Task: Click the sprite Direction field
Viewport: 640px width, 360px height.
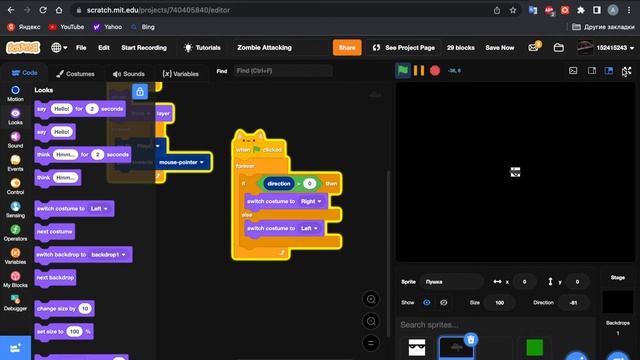Action: 573,302
